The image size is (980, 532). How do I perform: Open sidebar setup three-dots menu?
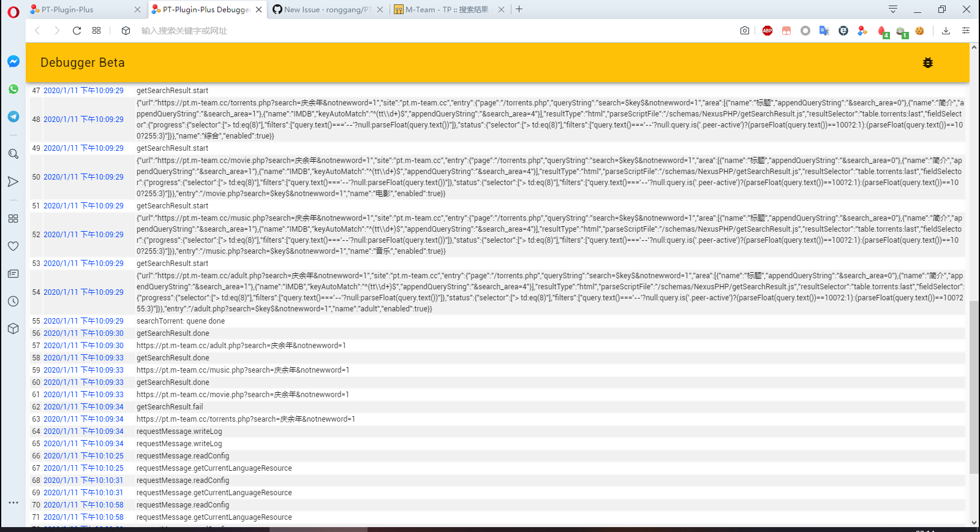click(13, 503)
